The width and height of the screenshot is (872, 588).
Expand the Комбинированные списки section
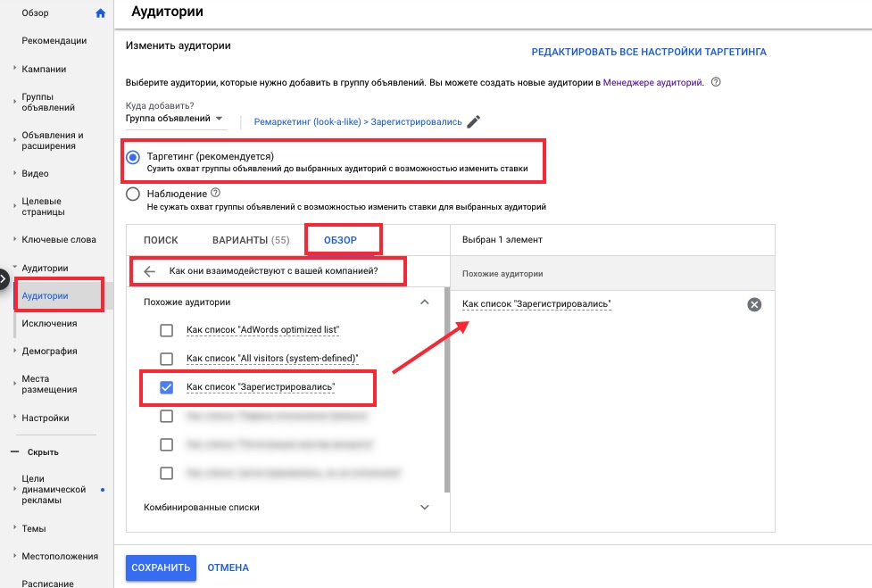click(424, 507)
